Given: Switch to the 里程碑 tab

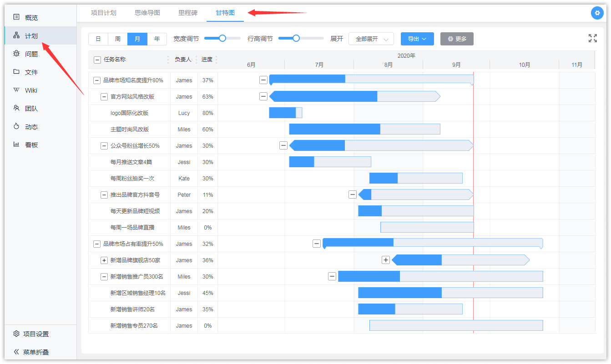Looking at the screenshot, I should [x=188, y=13].
